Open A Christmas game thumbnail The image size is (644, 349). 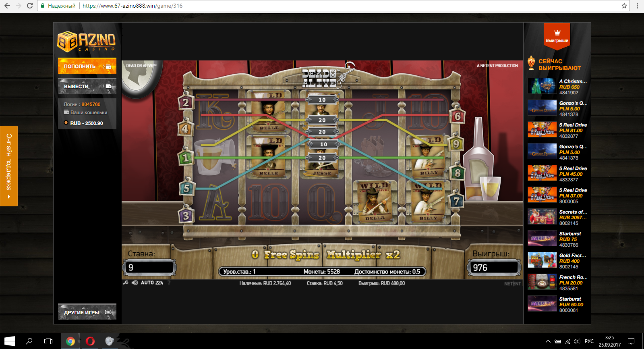tap(542, 86)
